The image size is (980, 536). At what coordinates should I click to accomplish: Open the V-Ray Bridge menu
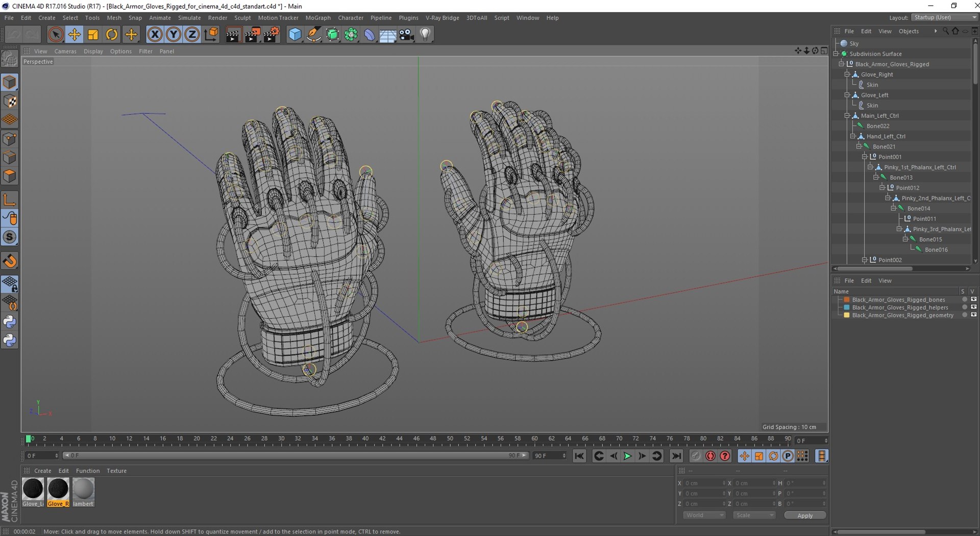tap(442, 18)
